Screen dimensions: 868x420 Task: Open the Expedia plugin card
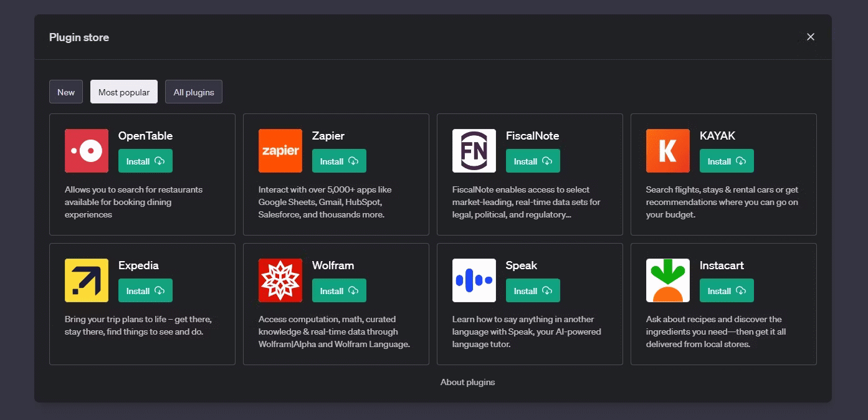click(x=141, y=303)
